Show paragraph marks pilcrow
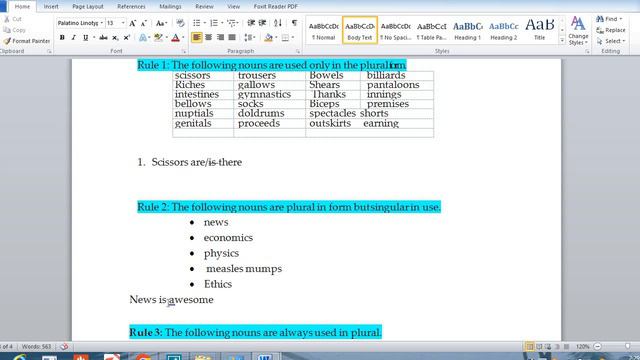This screenshot has height=360, width=640. coord(294,23)
